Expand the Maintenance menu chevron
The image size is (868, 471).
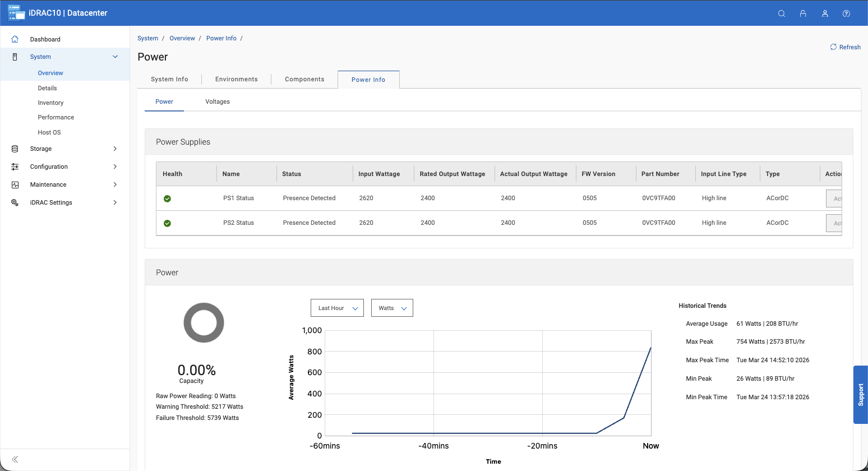pyautogui.click(x=115, y=184)
